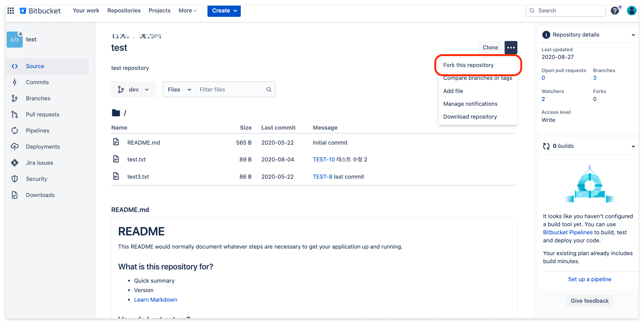The width and height of the screenshot is (644, 324).
Task: Click the test3.txt file icon
Action: point(116,176)
